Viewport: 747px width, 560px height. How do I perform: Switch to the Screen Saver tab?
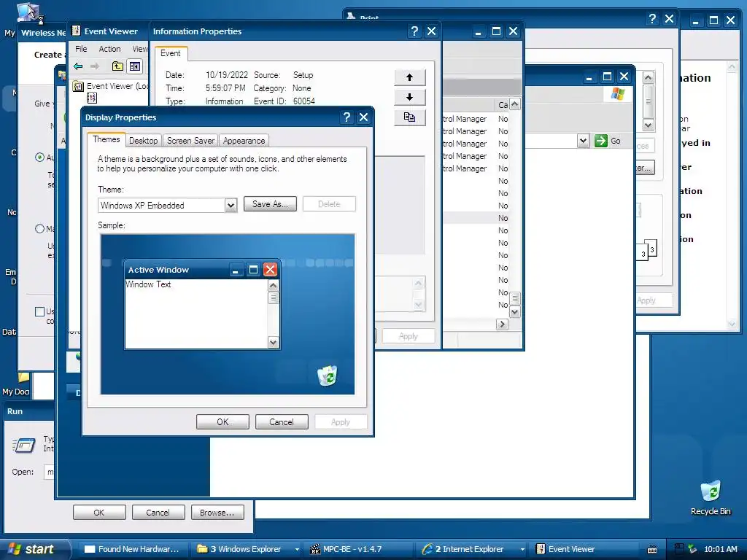pos(190,141)
